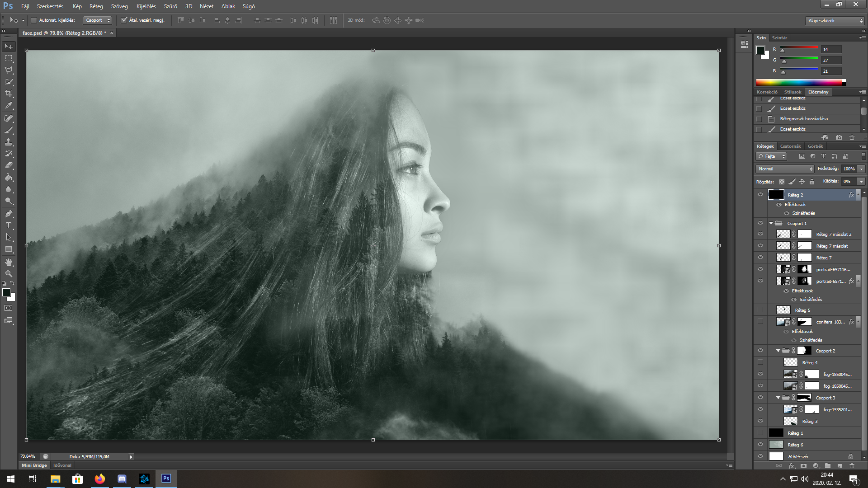Click the Lock all layer icon
This screenshot has width=868, height=488.
click(x=812, y=182)
